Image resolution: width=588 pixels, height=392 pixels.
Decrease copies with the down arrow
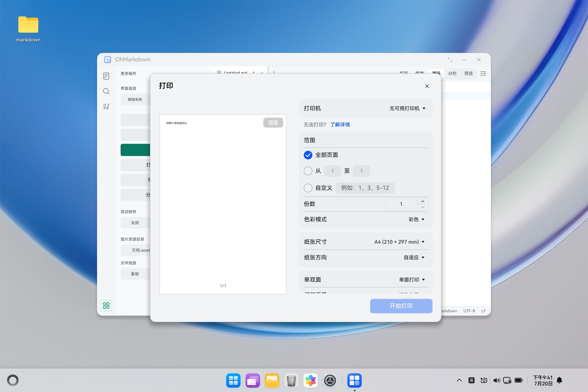(423, 207)
